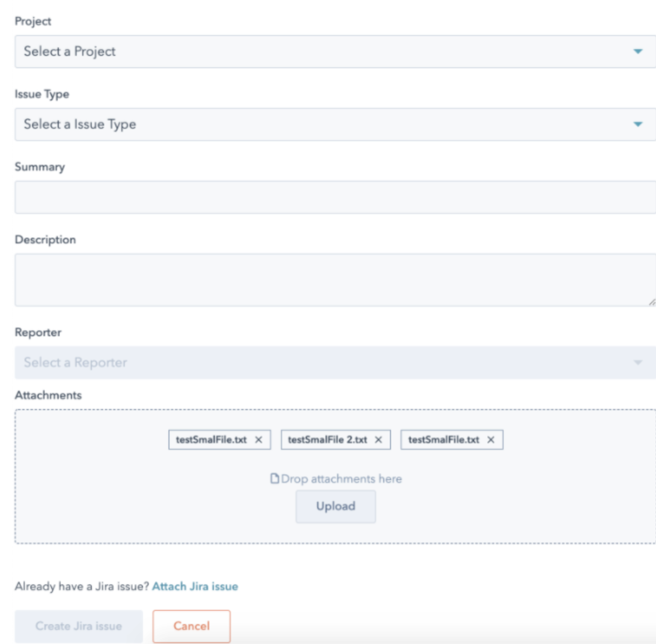This screenshot has width=656, height=644.
Task: Remove the testSmalFile 2.txt attachment
Action: coord(379,440)
